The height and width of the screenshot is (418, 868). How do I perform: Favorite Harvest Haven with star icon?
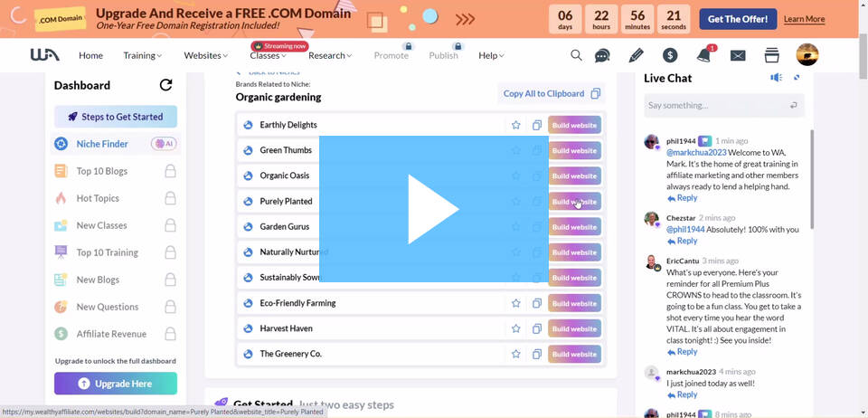516,328
